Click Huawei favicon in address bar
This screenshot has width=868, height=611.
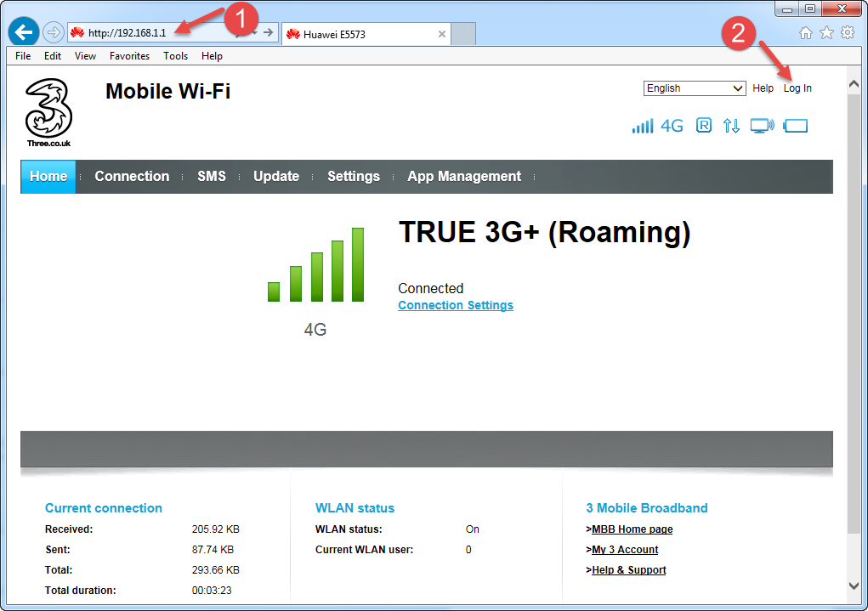click(77, 32)
